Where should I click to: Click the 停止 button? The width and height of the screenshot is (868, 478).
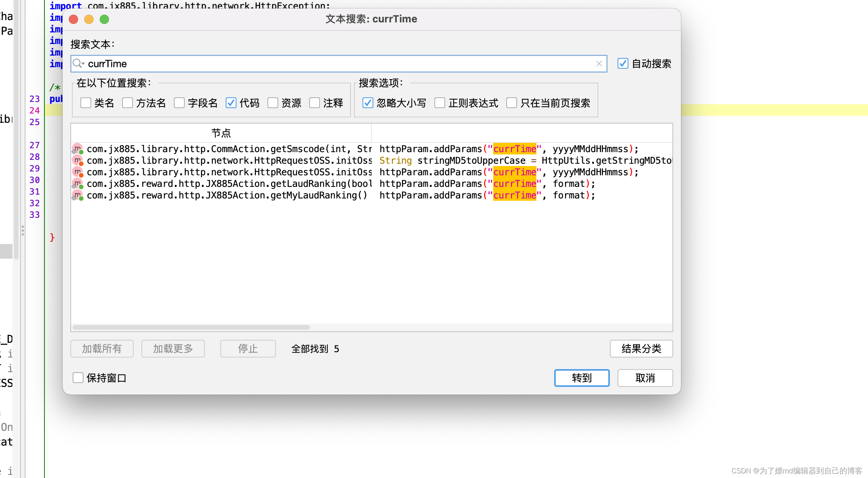coord(248,349)
